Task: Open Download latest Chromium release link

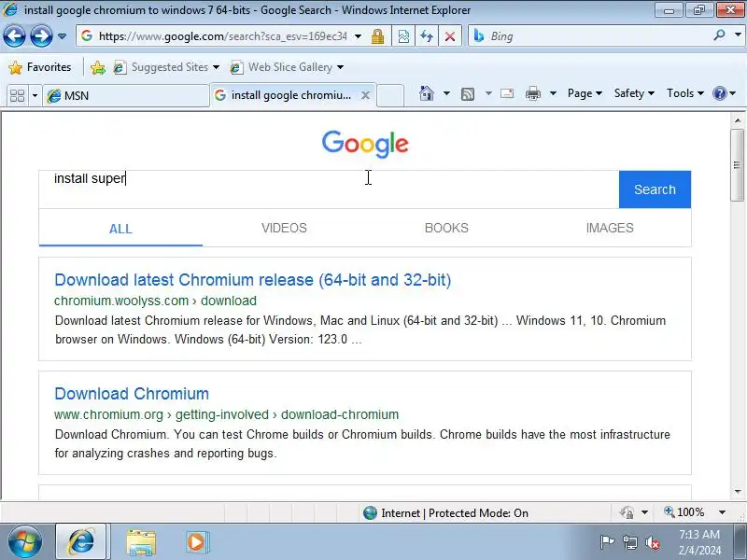Action: pos(252,280)
